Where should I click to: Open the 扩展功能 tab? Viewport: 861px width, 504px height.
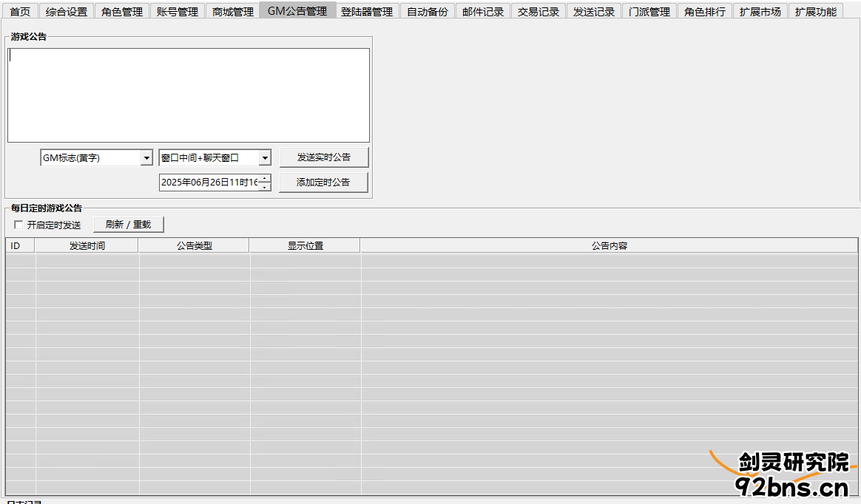[815, 12]
